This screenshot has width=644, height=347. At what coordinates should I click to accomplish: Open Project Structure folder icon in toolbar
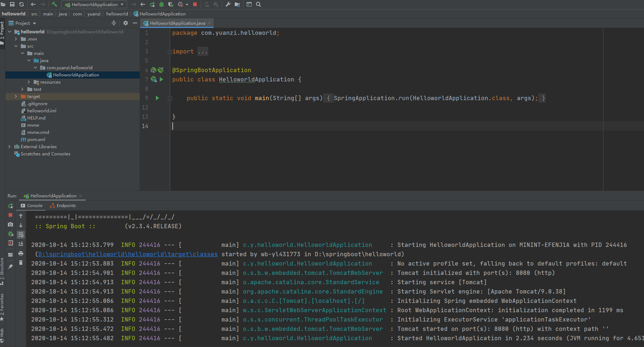237,4
